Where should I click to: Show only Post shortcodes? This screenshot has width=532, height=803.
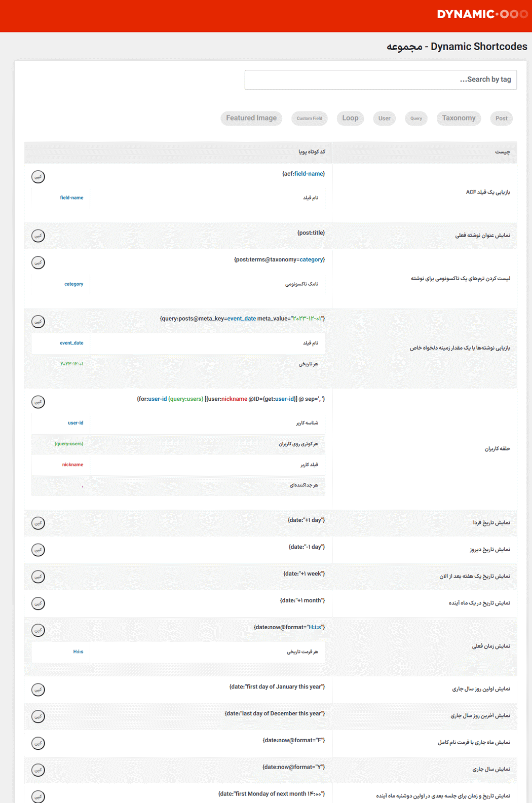(502, 119)
